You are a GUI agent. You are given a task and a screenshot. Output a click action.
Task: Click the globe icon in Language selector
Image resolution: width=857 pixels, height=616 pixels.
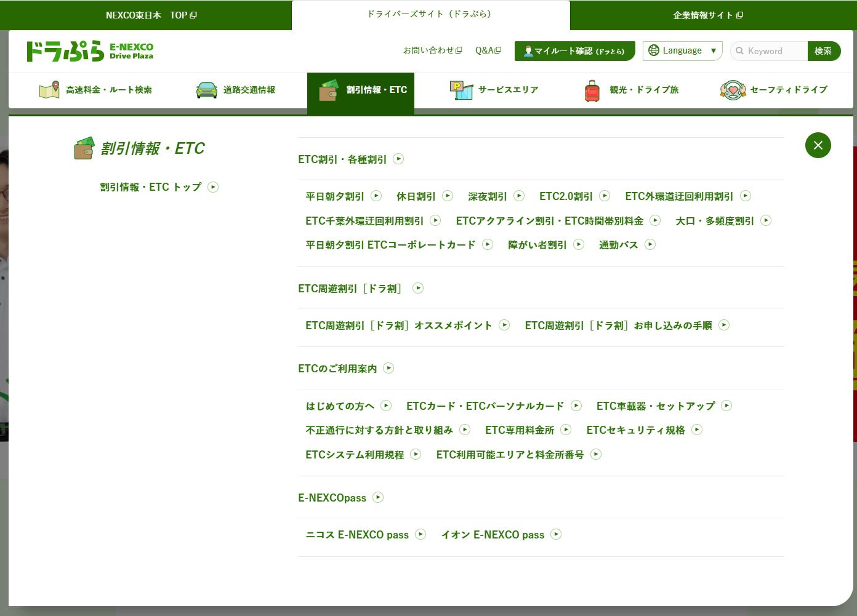654,50
